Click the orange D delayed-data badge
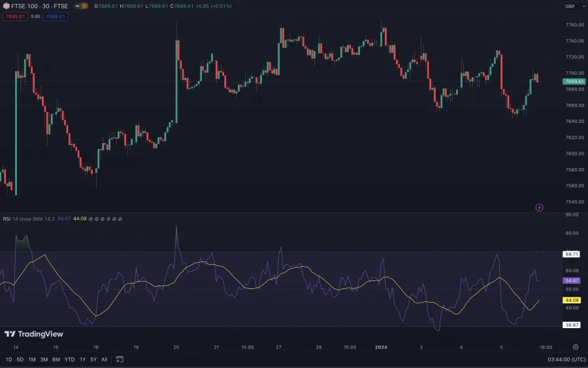The image size is (588, 368). (84, 6)
